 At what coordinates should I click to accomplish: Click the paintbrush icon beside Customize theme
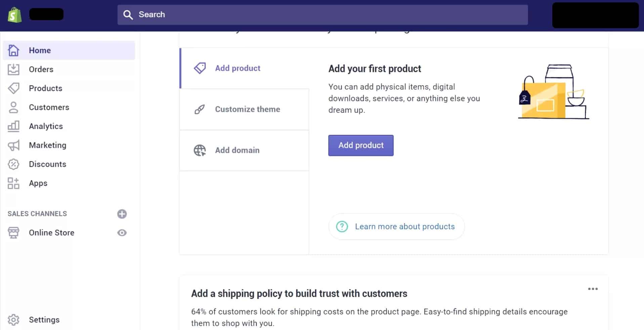click(x=200, y=109)
